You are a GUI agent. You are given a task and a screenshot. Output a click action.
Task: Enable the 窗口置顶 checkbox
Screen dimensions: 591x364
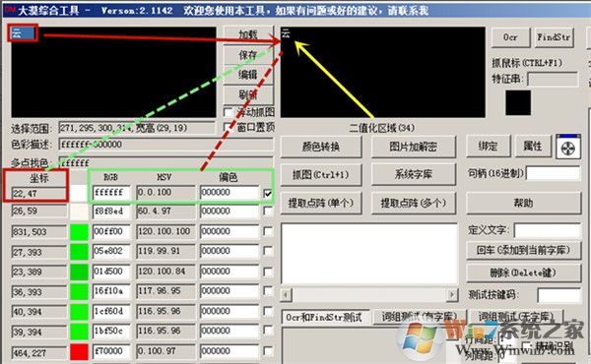[x=229, y=127]
